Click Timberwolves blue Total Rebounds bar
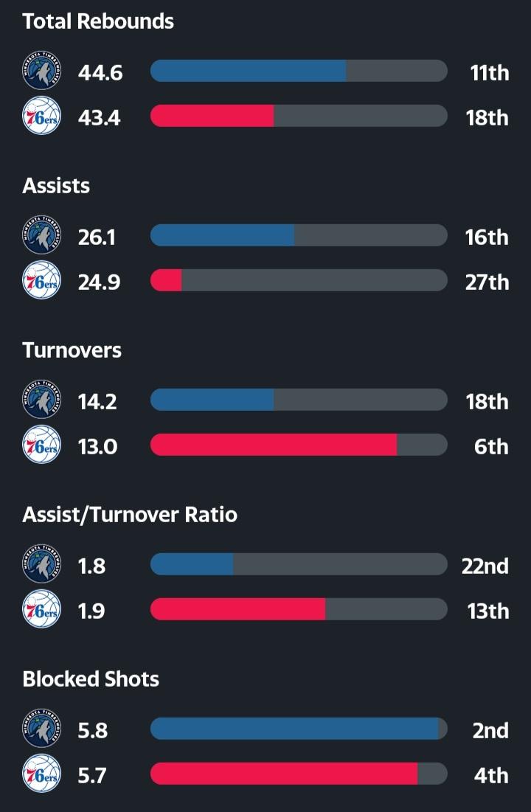 (x=248, y=71)
